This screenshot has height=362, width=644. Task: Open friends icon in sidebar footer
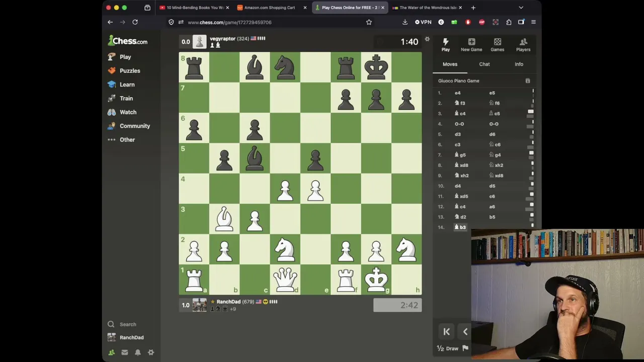pyautogui.click(x=112, y=352)
